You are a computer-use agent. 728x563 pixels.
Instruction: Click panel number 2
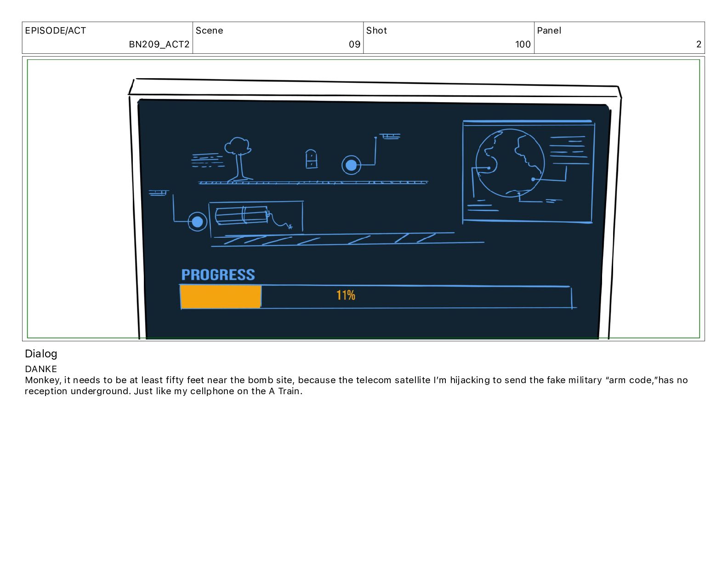click(x=699, y=44)
